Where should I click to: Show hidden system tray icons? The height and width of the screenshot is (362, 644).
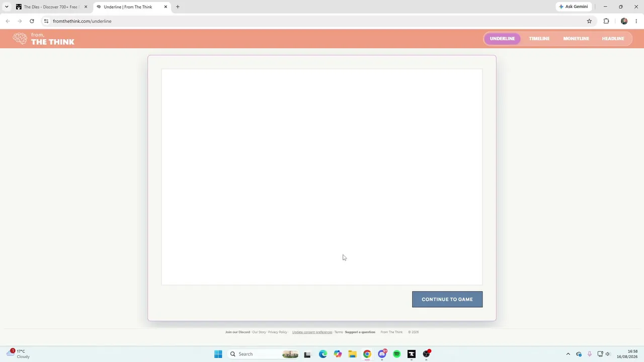[568, 354]
